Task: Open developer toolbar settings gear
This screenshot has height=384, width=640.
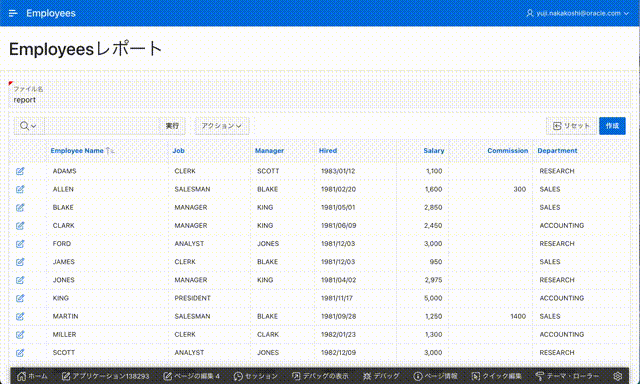Action: click(618, 376)
